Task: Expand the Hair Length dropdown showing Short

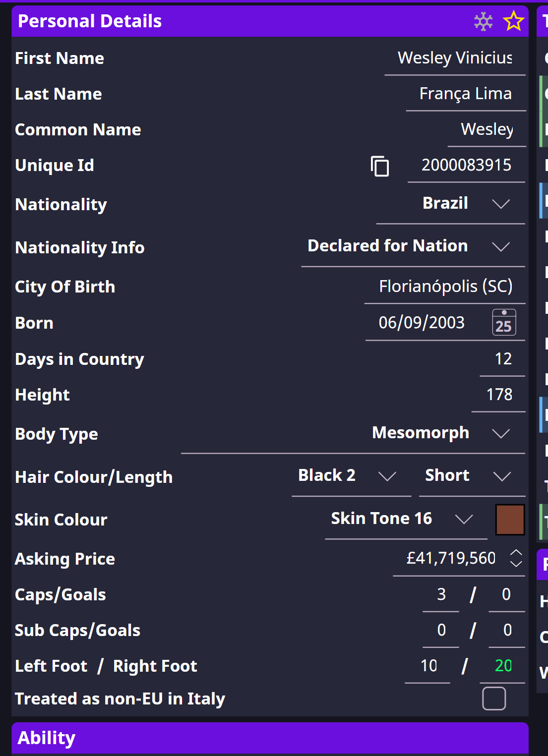Action: point(502,476)
